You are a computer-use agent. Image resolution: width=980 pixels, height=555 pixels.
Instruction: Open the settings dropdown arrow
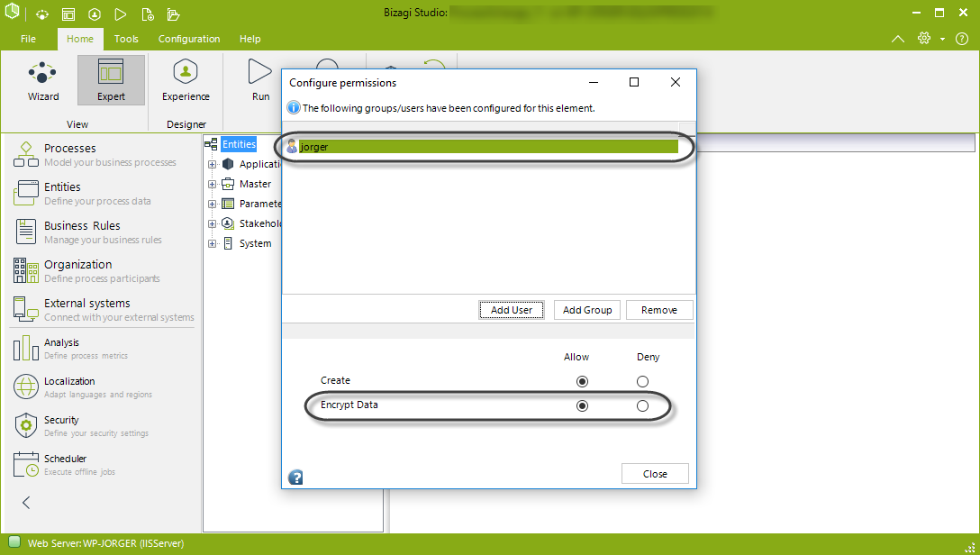[942, 40]
